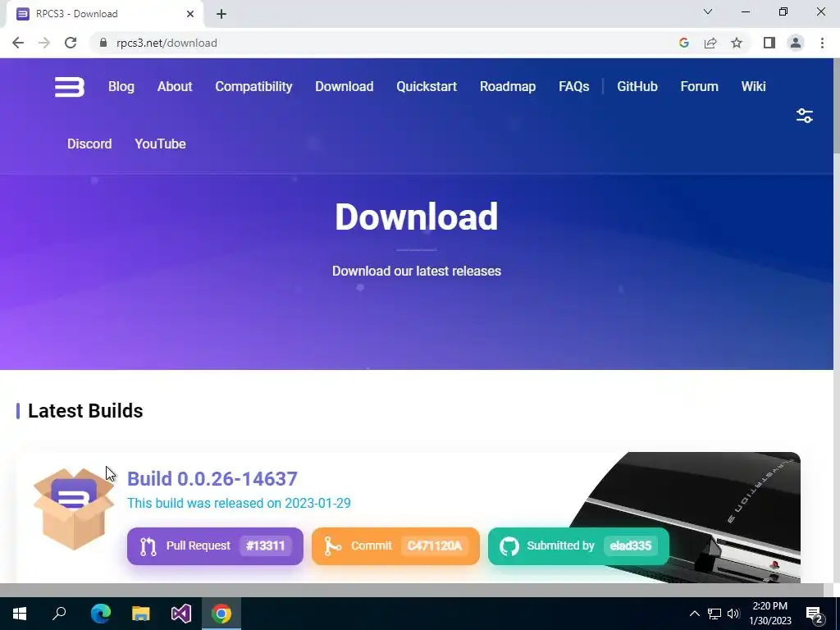The image size is (840, 630).
Task: Open network tray icon
Action: 714,614
